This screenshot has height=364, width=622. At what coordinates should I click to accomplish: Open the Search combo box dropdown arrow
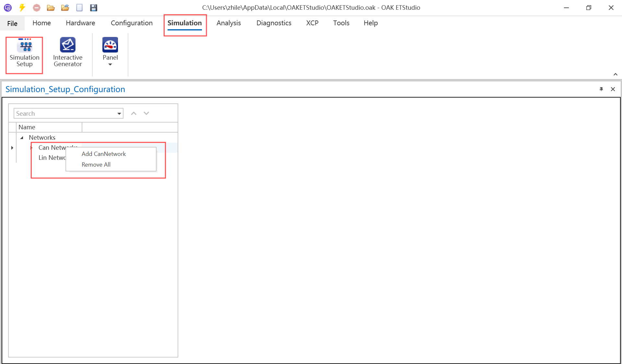(x=119, y=113)
